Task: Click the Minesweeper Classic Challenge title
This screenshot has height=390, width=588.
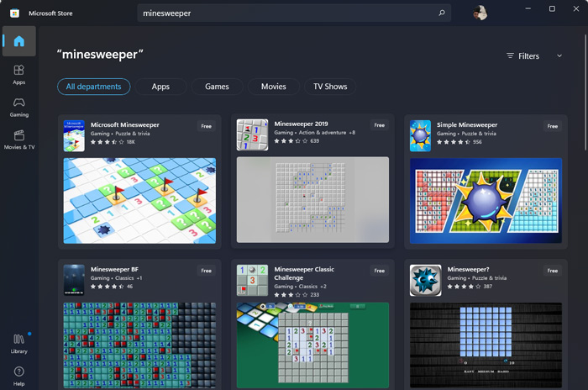Action: 304,274
